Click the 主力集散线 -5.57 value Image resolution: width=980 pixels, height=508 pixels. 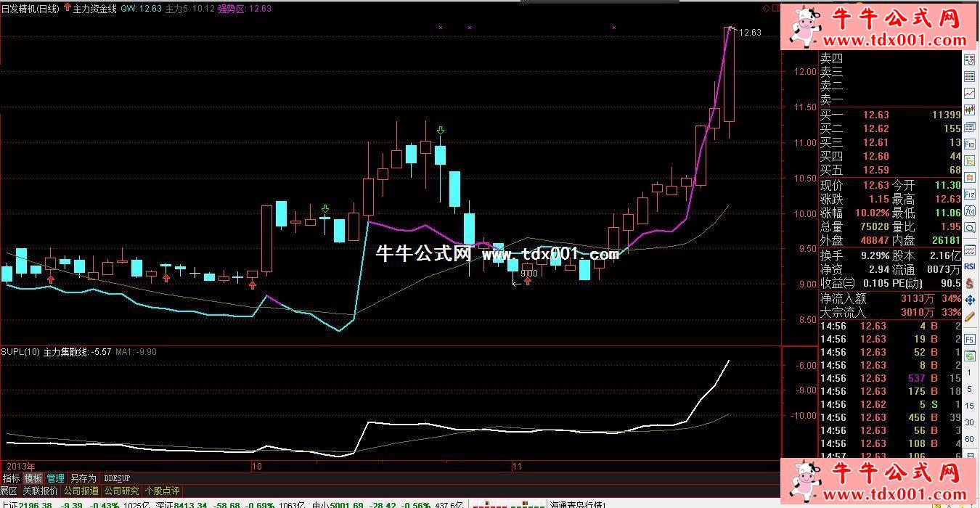tap(77, 352)
